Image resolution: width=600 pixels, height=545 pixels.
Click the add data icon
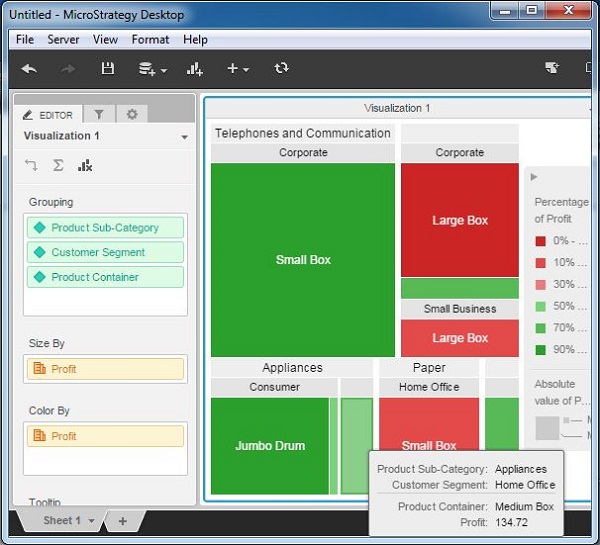[148, 68]
